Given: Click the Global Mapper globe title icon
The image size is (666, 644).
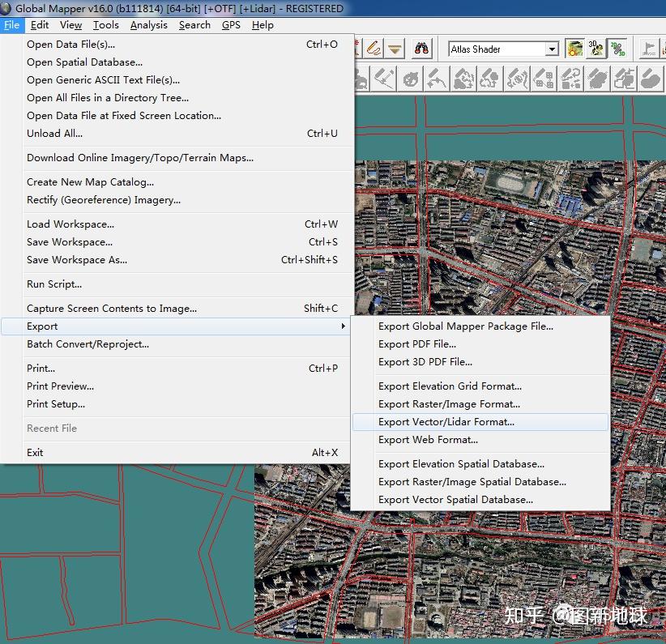Looking at the screenshot, I should pos(7,8).
